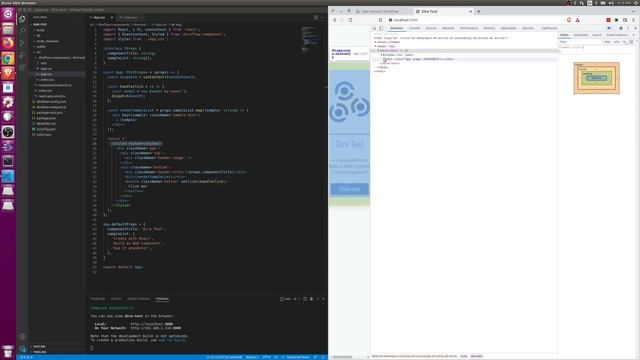
Task: Open tsconfig.json in the Explorer tree
Action: tap(46, 129)
